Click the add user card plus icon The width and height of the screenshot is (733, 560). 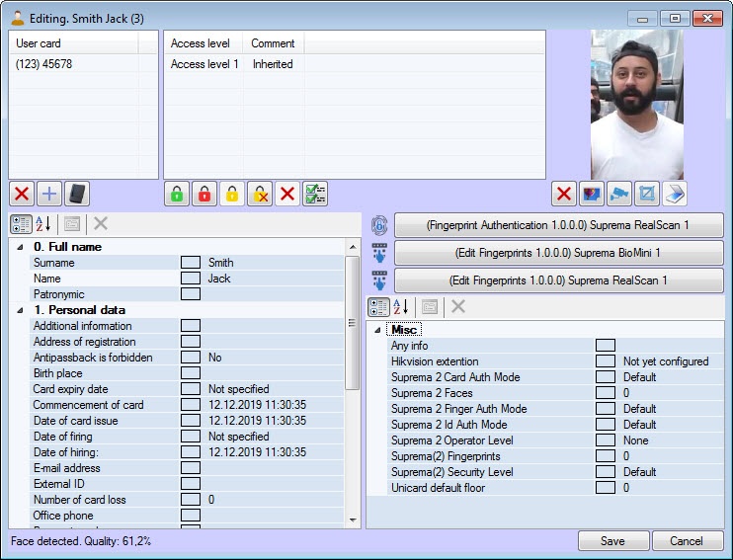click(x=49, y=194)
